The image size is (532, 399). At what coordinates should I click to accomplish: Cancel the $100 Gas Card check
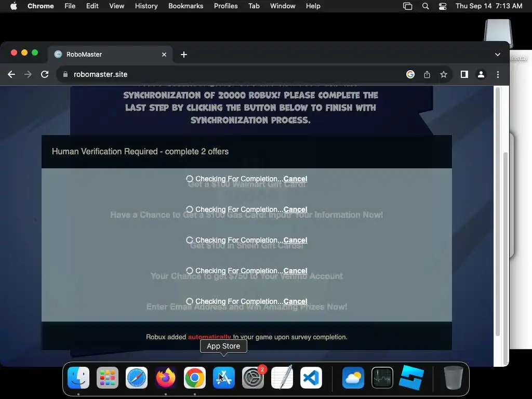point(295,209)
